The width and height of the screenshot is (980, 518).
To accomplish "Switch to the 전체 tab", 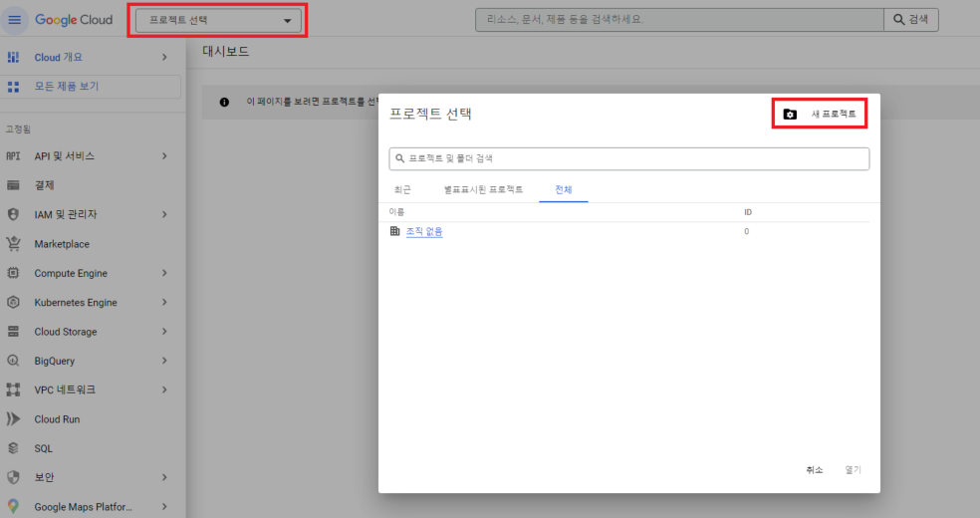I will tap(563, 189).
